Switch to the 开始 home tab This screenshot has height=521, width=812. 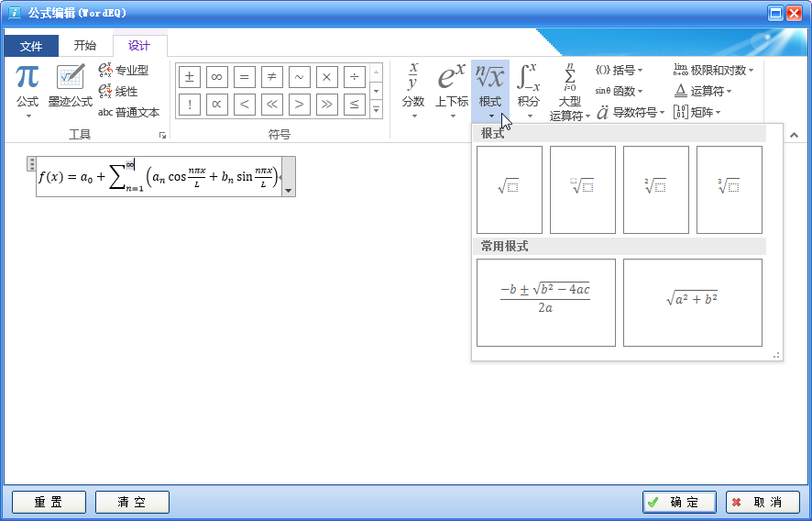click(85, 46)
